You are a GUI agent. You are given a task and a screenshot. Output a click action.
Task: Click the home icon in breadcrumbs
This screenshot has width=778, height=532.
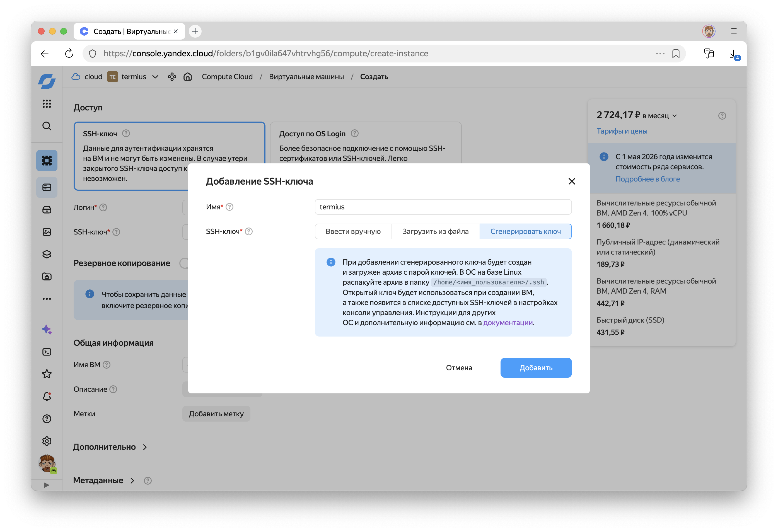[187, 77]
